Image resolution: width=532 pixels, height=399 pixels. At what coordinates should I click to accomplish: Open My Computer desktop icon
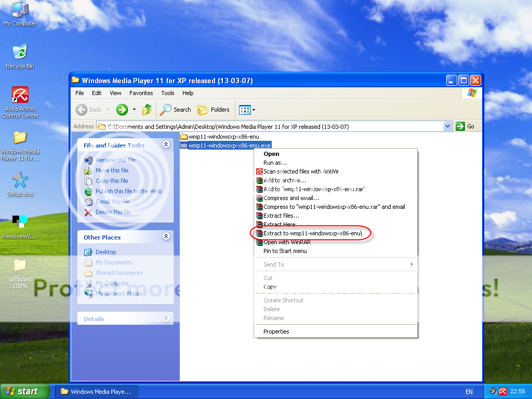point(20,14)
